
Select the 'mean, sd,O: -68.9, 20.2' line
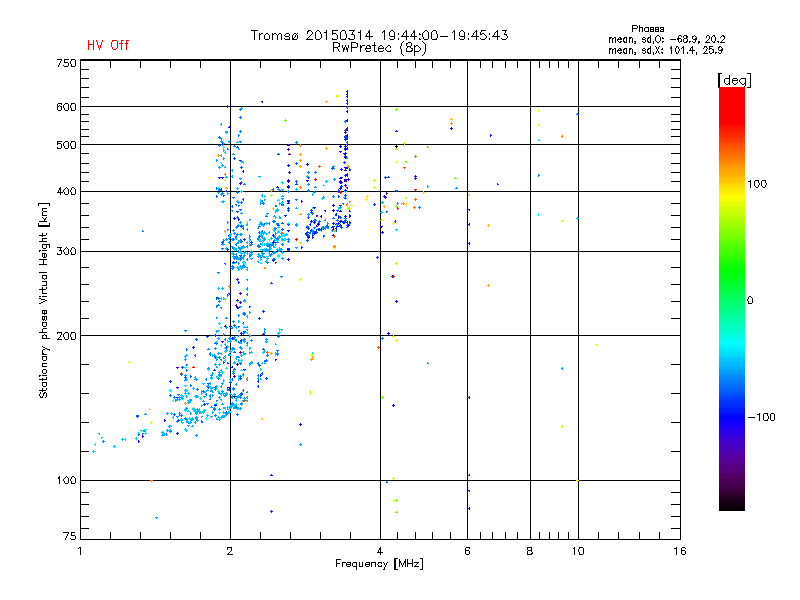(666, 40)
